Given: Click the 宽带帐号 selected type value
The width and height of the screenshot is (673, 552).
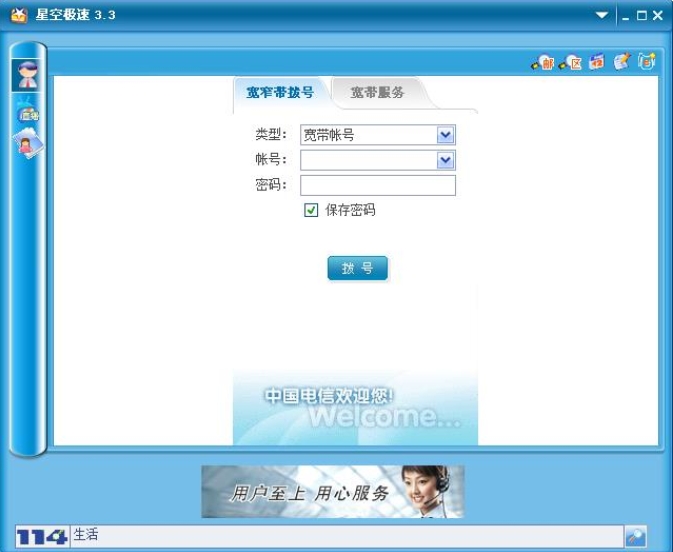Looking at the screenshot, I should (329, 135).
